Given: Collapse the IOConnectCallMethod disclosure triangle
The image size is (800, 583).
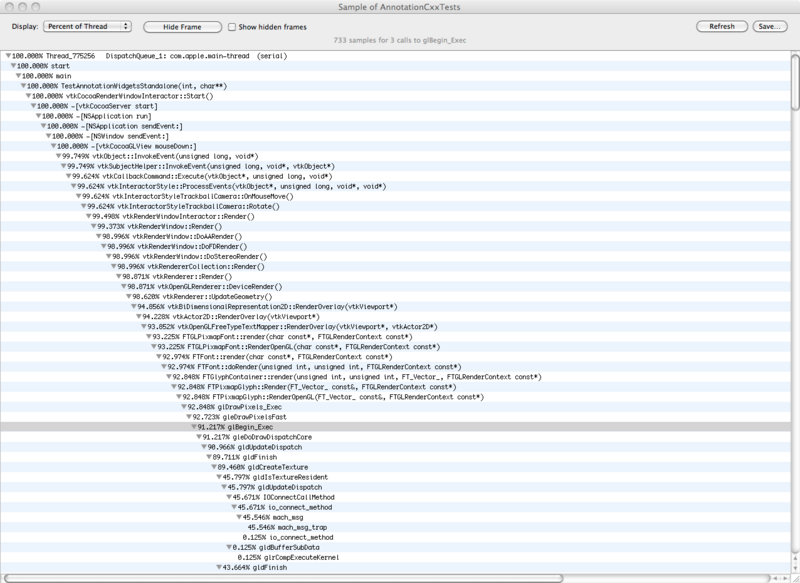Looking at the screenshot, I should point(227,497).
